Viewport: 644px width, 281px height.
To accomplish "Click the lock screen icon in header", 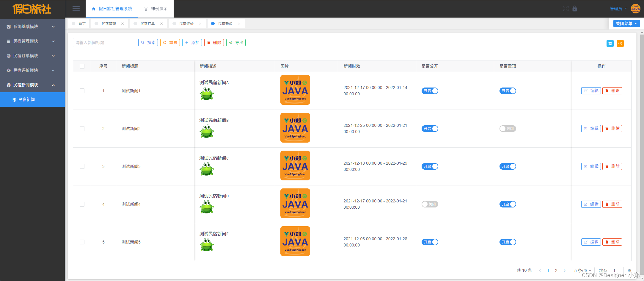I will click(x=575, y=9).
